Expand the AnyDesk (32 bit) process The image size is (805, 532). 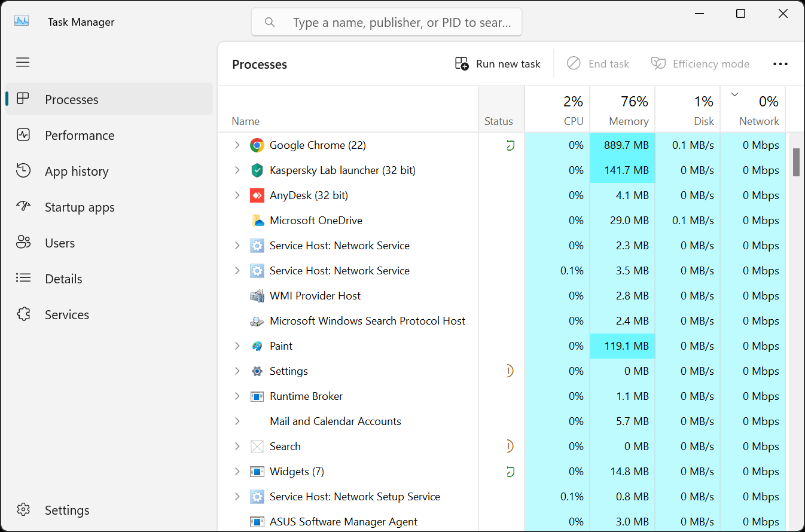(x=237, y=195)
